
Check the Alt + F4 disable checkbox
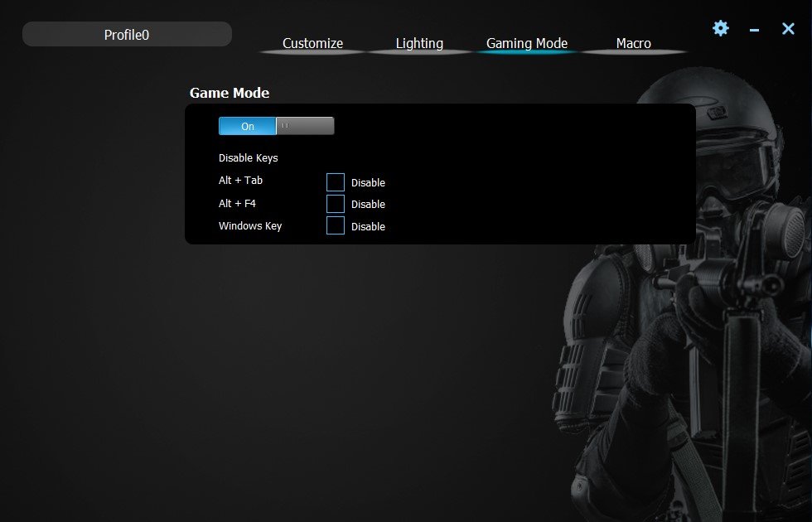click(x=335, y=204)
